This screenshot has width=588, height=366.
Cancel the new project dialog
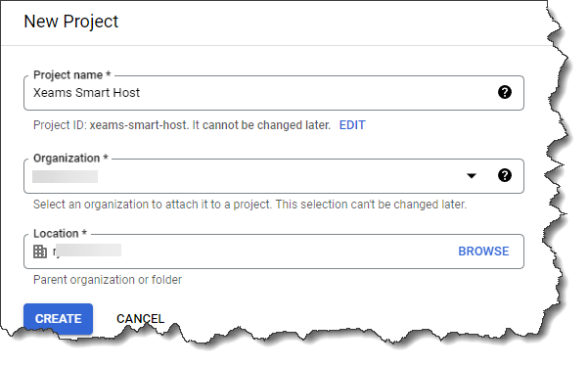click(140, 319)
